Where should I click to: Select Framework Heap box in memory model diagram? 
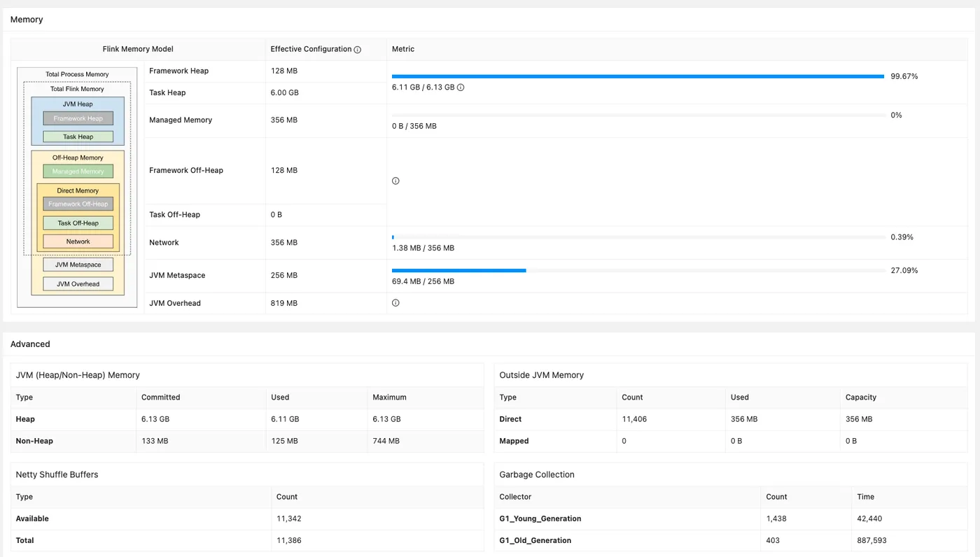coord(78,118)
